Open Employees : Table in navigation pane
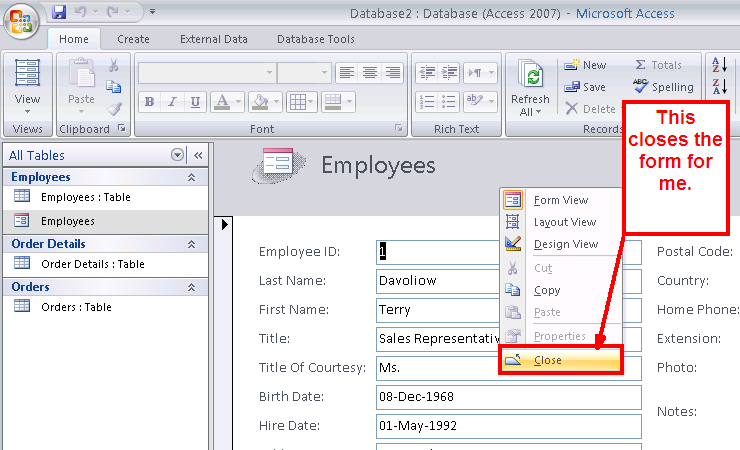The image size is (740, 450). coord(106,197)
